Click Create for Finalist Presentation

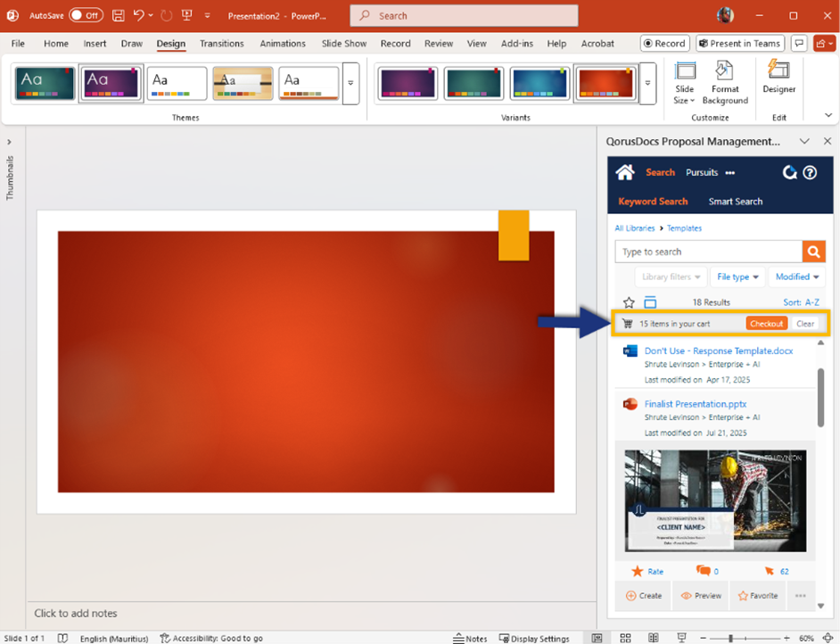(x=644, y=596)
